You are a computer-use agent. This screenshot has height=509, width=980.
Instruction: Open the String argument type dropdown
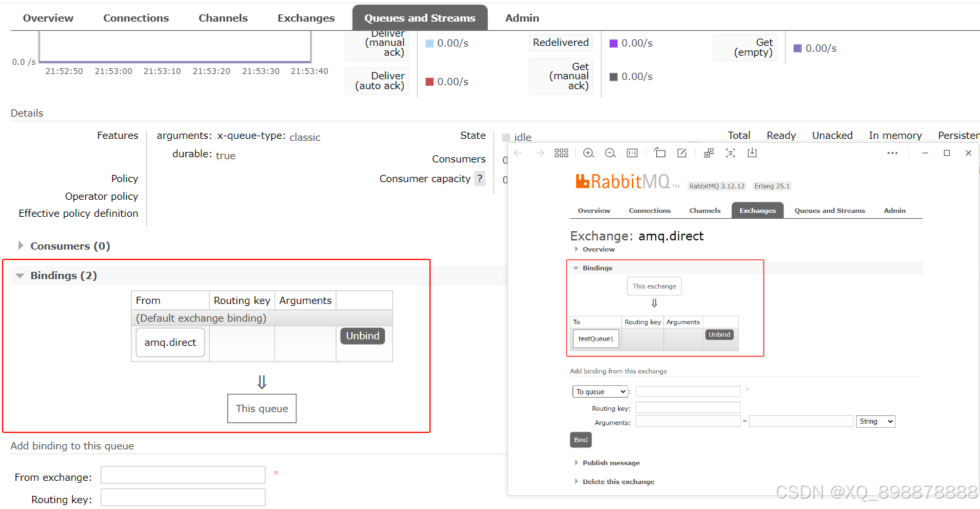pos(875,421)
